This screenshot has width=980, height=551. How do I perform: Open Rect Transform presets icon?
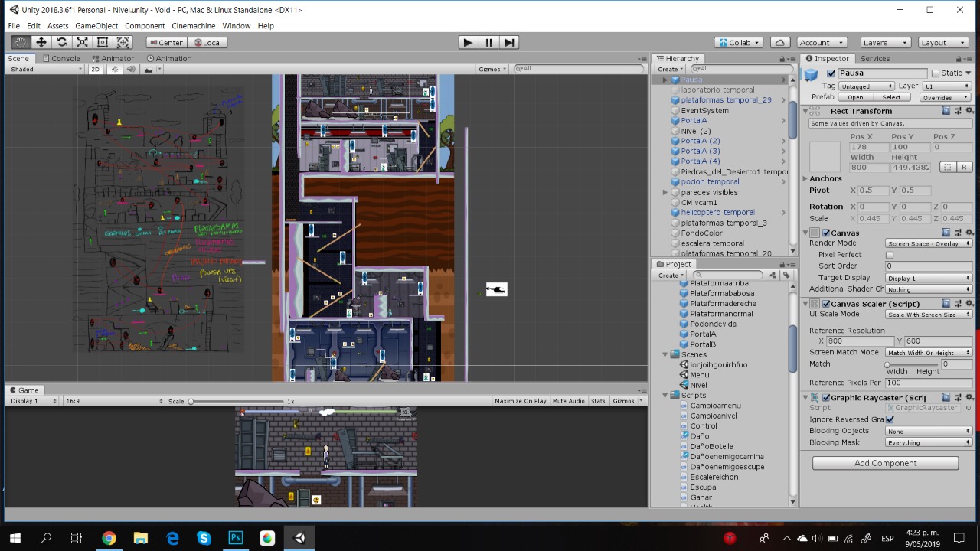point(958,111)
